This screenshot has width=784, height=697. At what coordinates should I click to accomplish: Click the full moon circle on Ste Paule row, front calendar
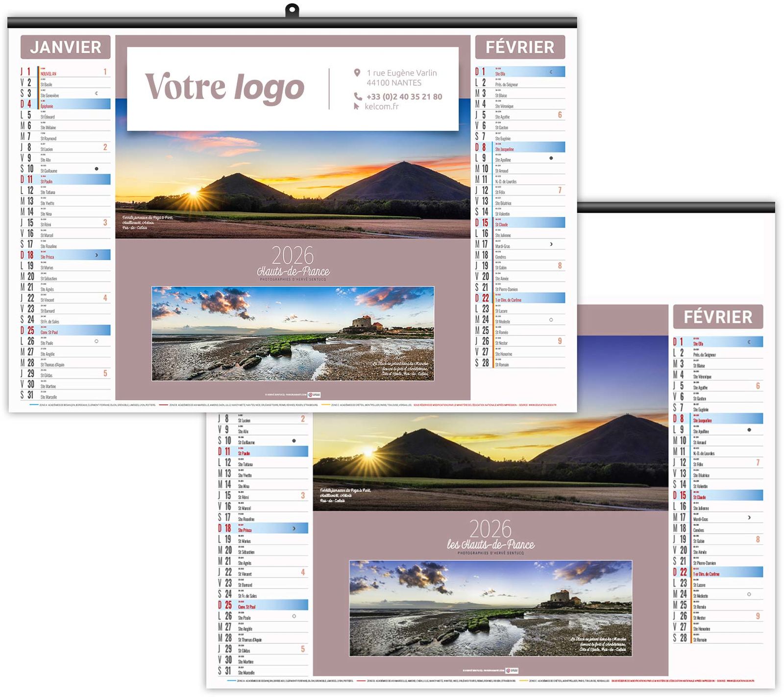(97, 341)
